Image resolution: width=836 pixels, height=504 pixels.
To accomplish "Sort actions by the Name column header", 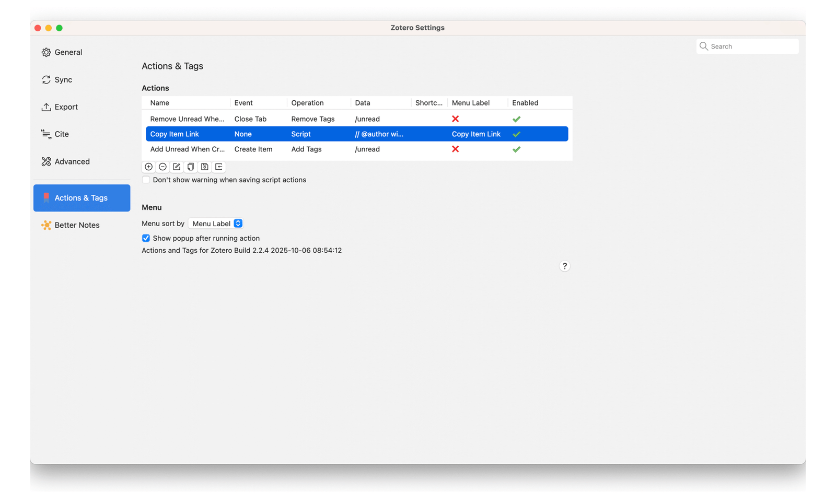I will pos(160,103).
